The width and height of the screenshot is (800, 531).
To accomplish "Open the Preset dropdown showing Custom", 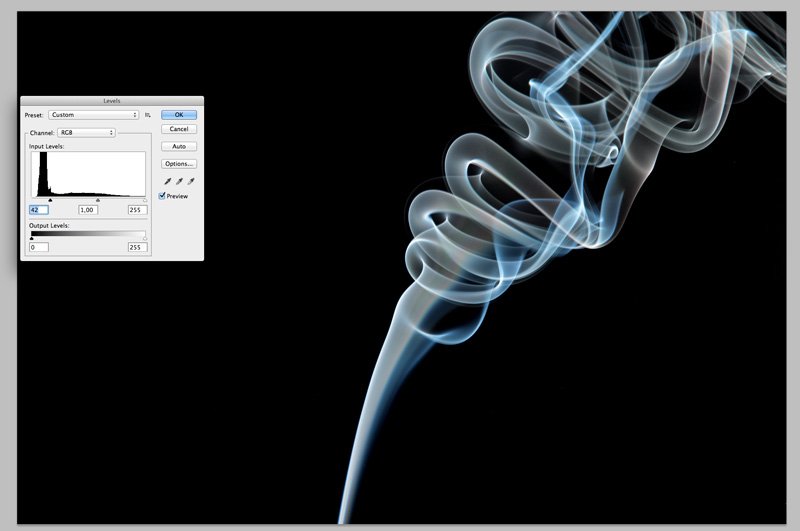I will coord(93,115).
